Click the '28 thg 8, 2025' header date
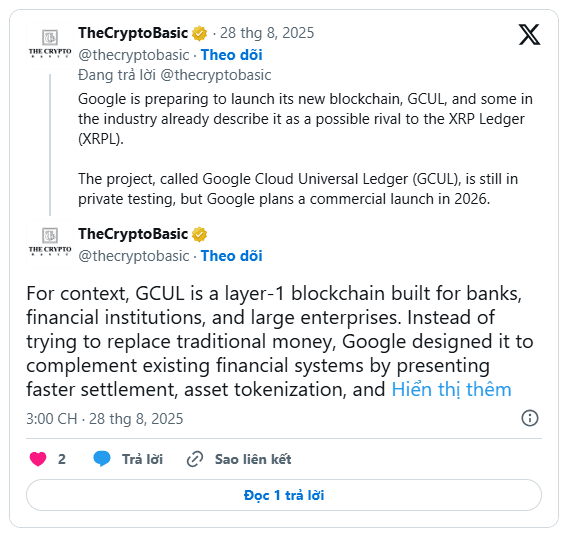Viewport: 565px width, 537px height. point(267,33)
